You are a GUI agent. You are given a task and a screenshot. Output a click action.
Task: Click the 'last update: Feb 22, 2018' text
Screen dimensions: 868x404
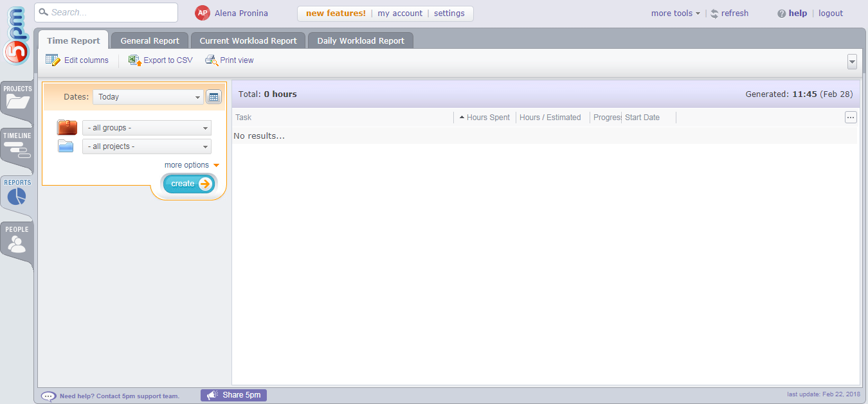(x=824, y=394)
